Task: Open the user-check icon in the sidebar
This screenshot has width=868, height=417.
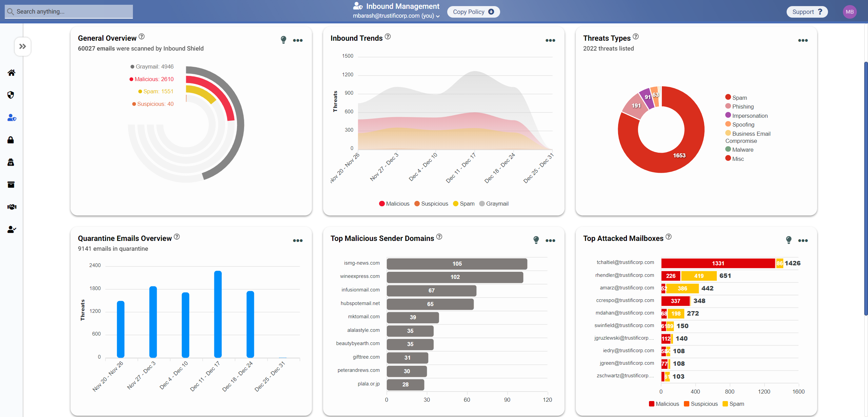Action: coord(12,229)
